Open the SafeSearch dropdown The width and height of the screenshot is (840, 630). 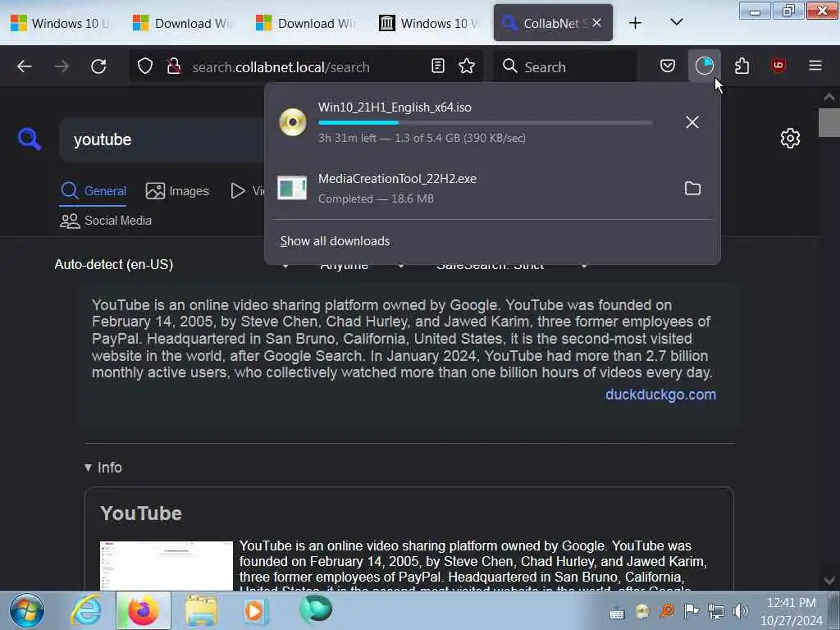512,265
